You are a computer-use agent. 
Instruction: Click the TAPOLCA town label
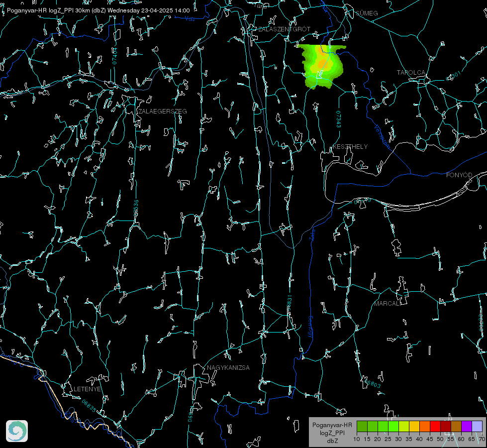tap(411, 73)
